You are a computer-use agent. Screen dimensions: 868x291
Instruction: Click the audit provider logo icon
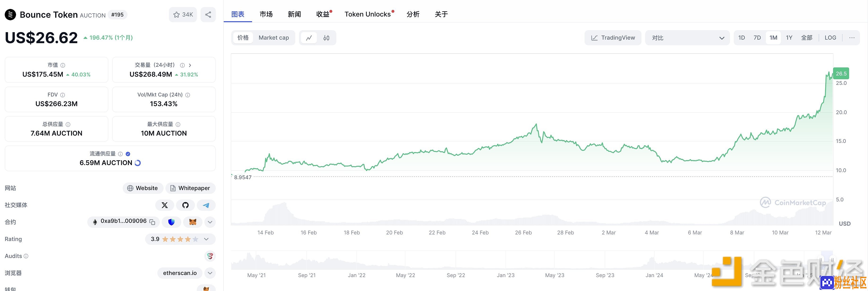(x=210, y=256)
